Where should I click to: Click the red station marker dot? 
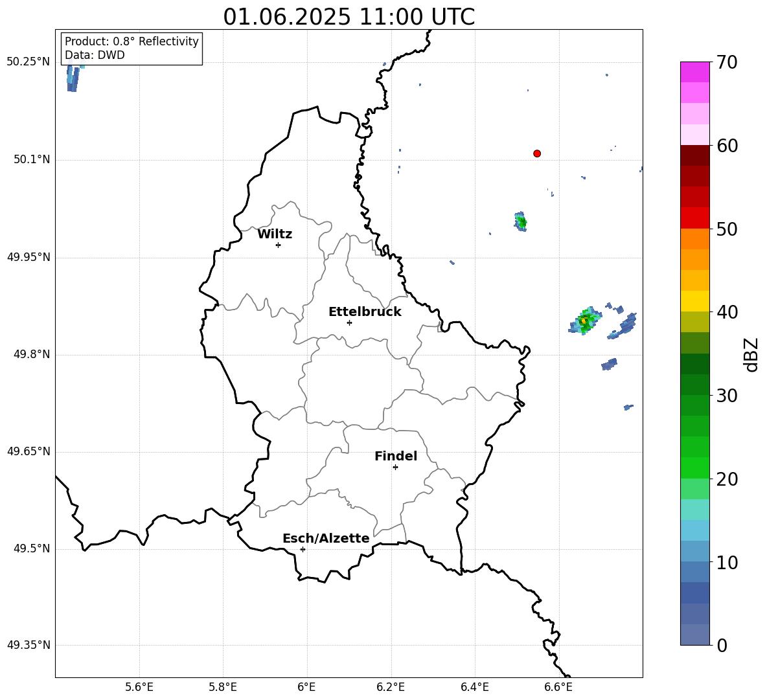[537, 153]
